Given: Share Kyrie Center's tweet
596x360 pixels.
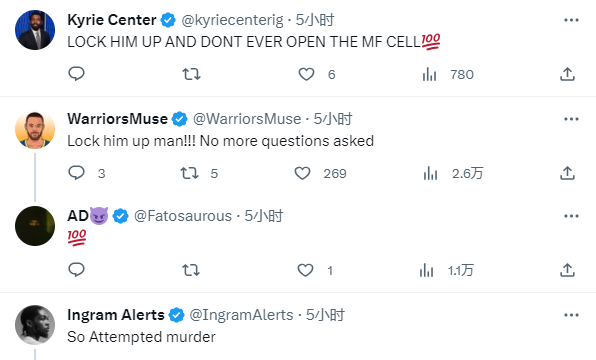Looking at the screenshot, I should tap(567, 74).
